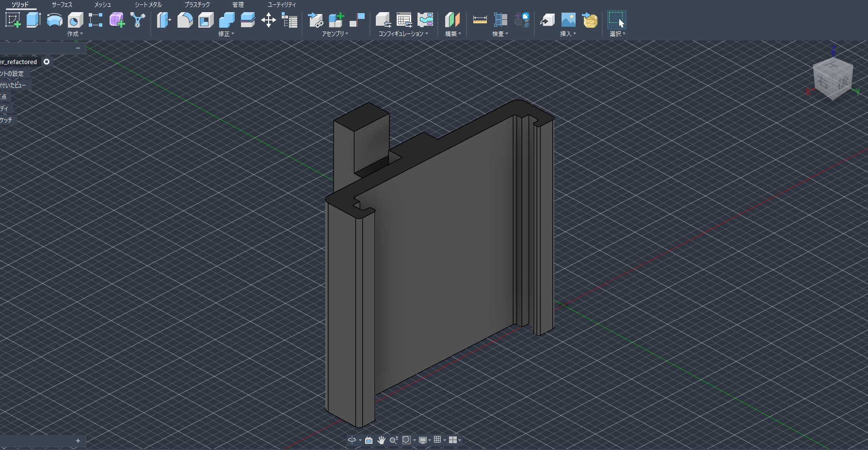Open the 検査 dropdown
Viewport: 868px width, 450px height.
tap(500, 34)
